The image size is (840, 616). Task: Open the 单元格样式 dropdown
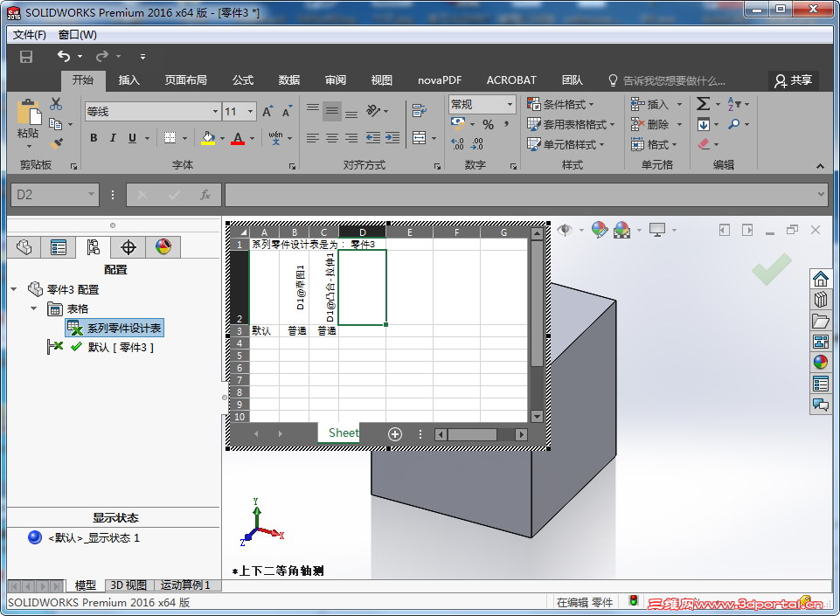[566, 144]
